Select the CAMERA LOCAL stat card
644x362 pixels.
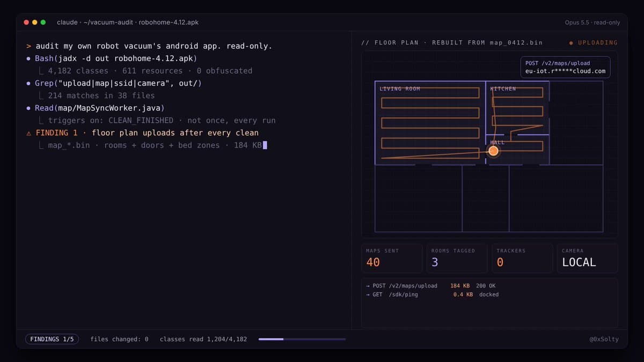pos(588,258)
